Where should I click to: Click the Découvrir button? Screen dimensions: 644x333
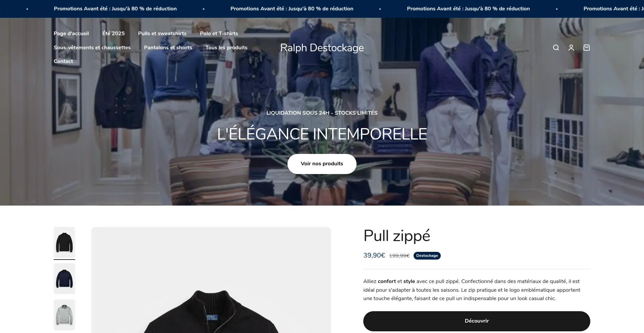477,321
